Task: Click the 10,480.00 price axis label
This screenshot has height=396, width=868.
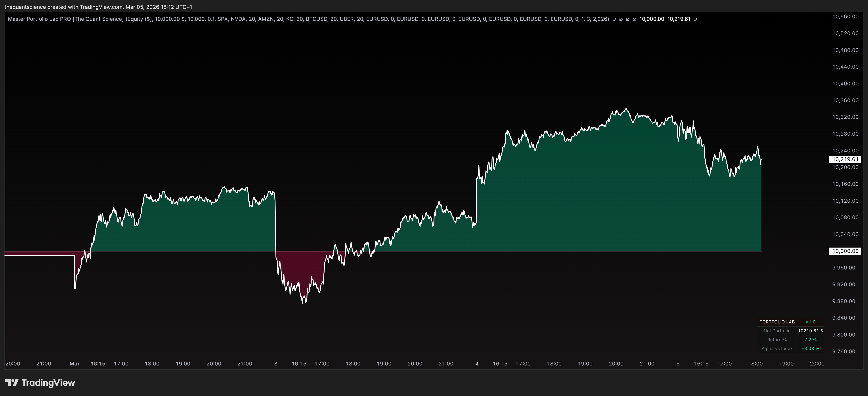Action: 845,50
